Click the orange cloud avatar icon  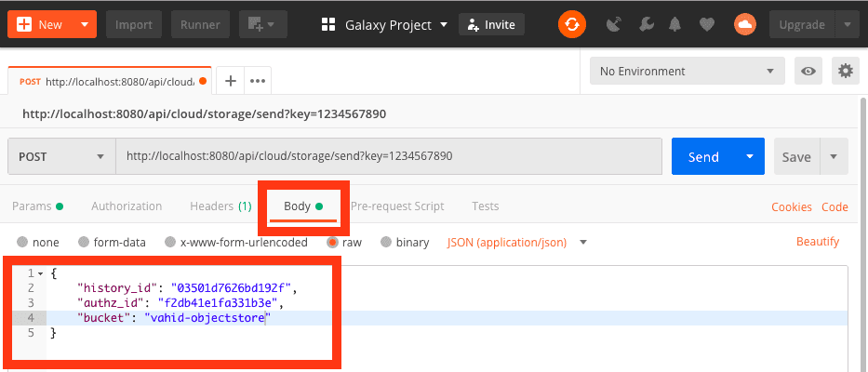(744, 25)
